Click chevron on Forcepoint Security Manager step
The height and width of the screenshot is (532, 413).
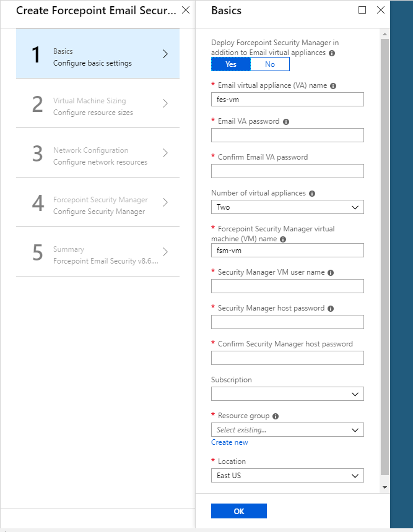(165, 202)
